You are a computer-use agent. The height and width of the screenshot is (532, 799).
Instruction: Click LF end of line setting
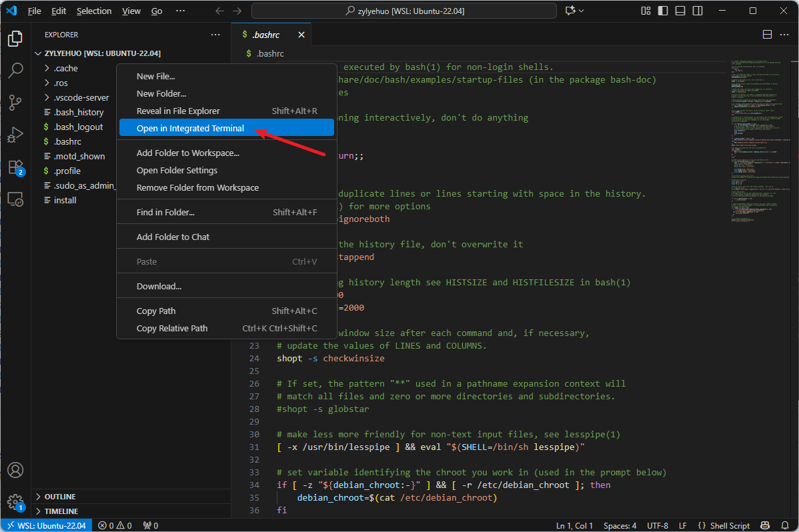point(683,525)
